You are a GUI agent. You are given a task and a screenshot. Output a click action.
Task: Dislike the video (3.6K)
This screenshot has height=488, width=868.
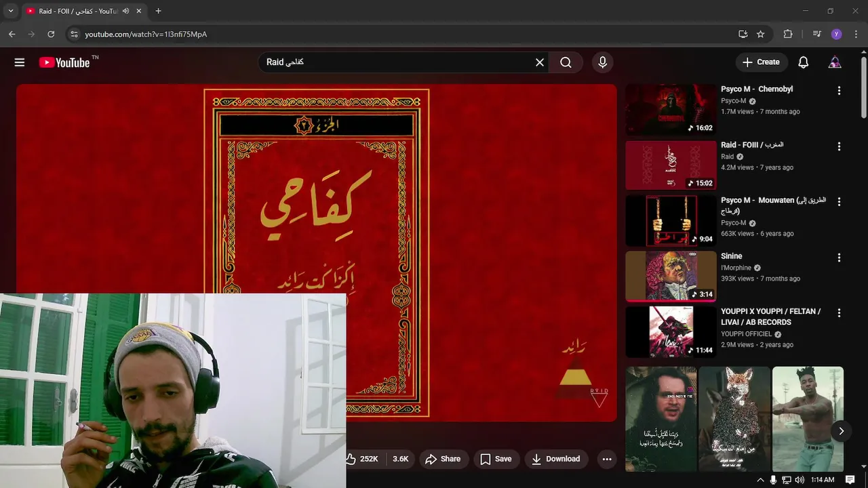401,459
